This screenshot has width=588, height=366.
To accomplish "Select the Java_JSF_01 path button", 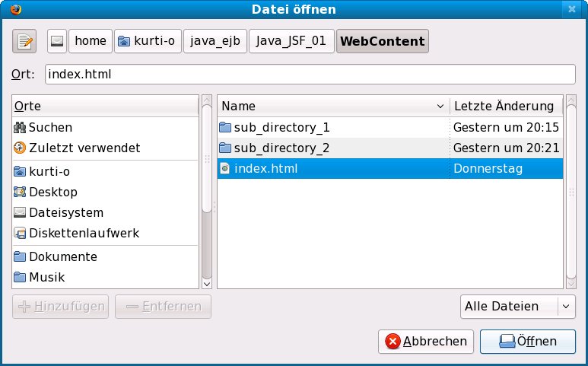I will 291,41.
